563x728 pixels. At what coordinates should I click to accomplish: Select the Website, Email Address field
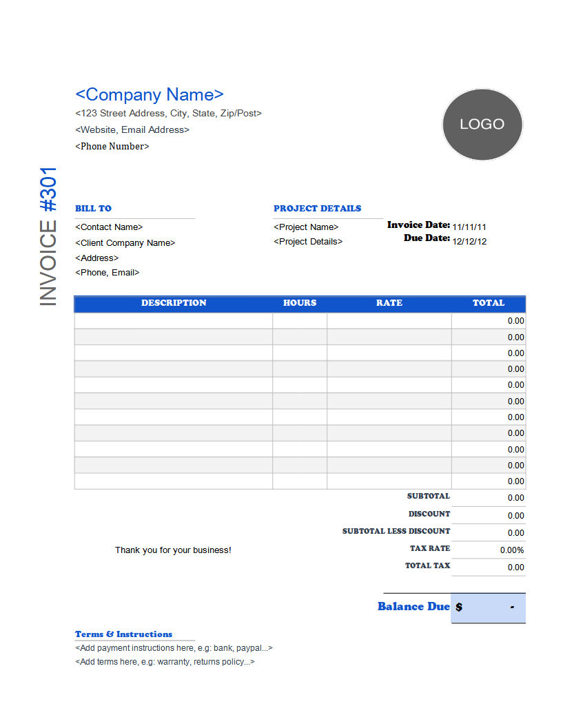pyautogui.click(x=132, y=130)
